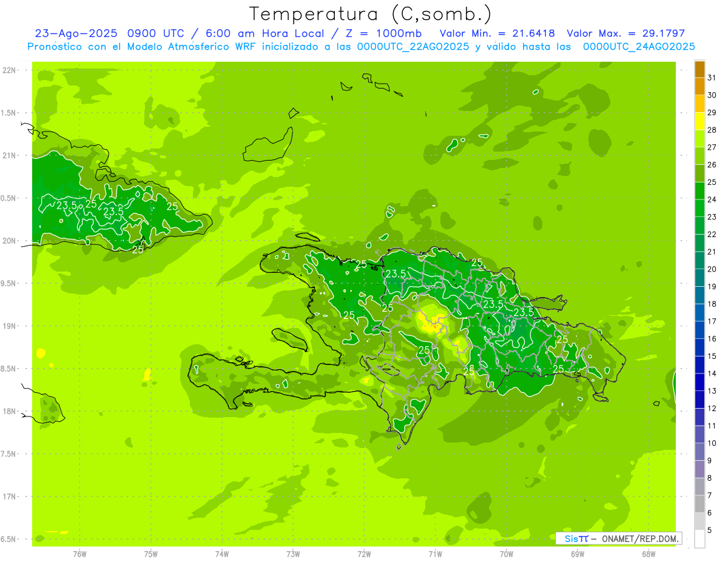Click the "20N" latitude label
This screenshot has width=728, height=562.
point(8,241)
